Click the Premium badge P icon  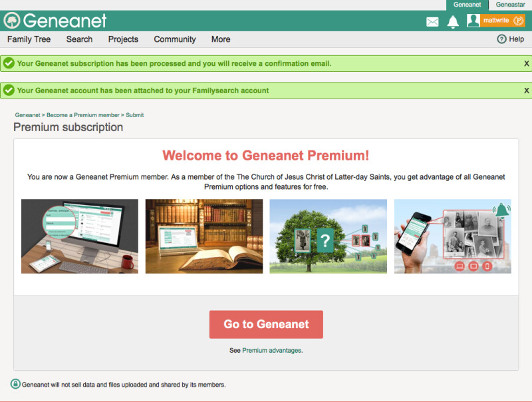[x=518, y=21]
